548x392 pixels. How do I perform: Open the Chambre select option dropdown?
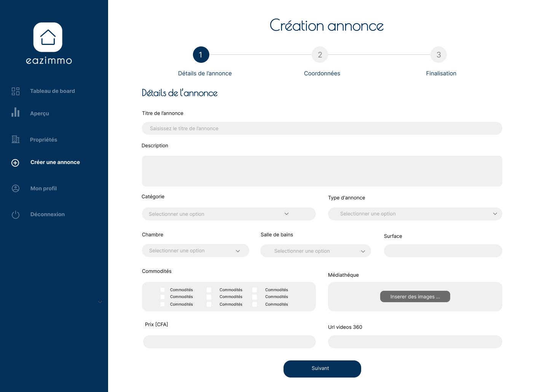196,251
